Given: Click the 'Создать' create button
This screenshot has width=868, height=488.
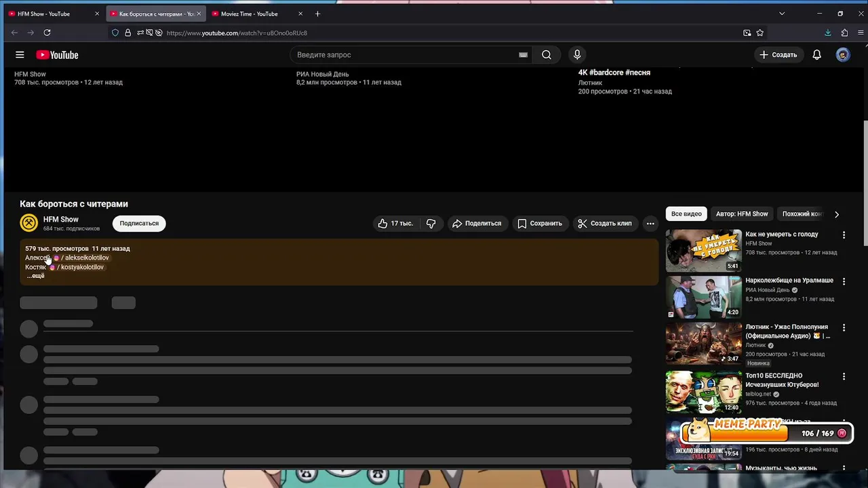Looking at the screenshot, I should (778, 55).
